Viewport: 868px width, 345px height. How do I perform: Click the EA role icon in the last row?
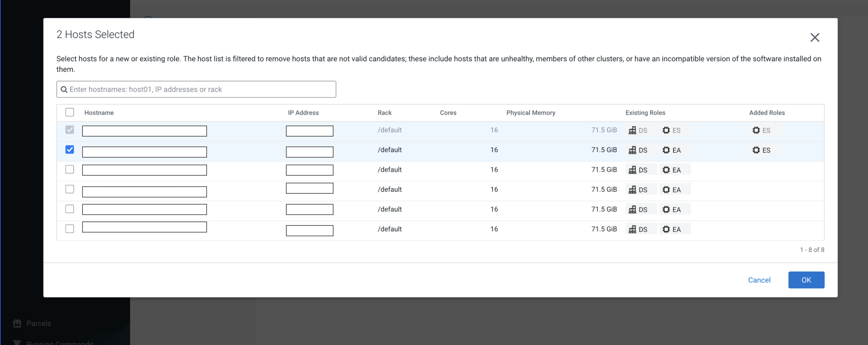(x=666, y=229)
